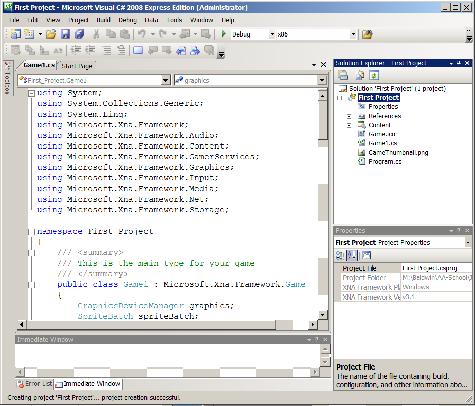
Task: Click the Solution Explorer Properties icon
Action: pyautogui.click(x=343, y=75)
